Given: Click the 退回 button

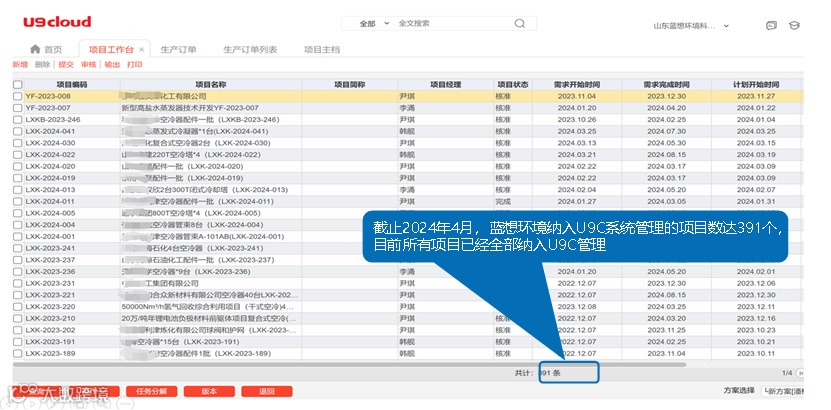Looking at the screenshot, I should click(267, 391).
